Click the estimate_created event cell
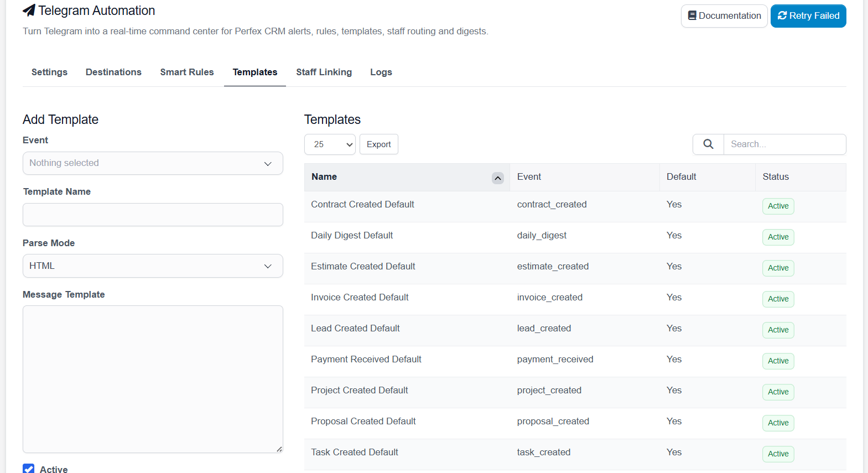 553,267
